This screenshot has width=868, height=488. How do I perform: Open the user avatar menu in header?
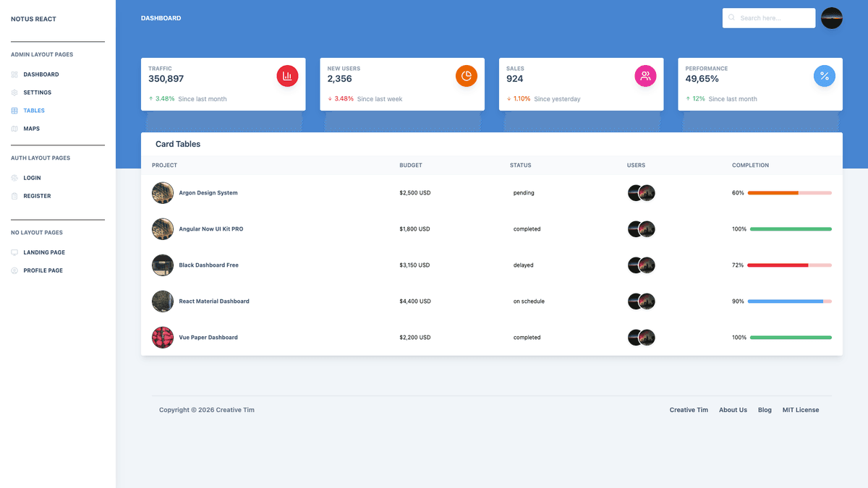(831, 18)
